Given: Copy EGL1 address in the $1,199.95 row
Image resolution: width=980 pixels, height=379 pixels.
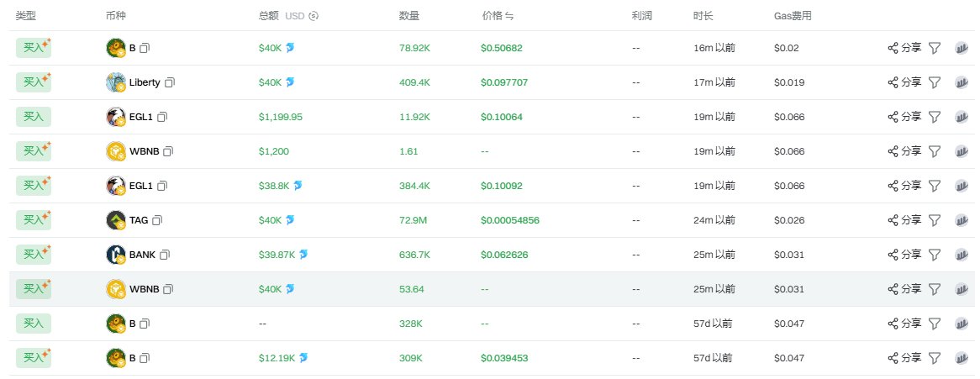Looking at the screenshot, I should (x=162, y=117).
